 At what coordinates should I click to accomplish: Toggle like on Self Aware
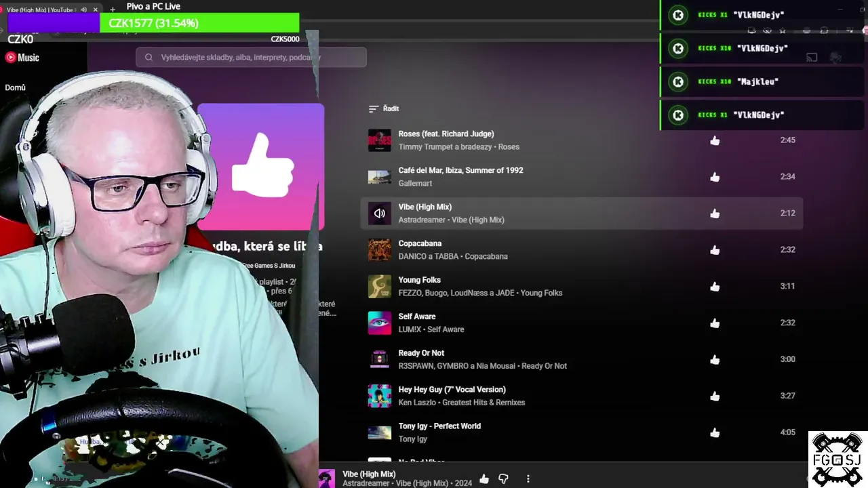tap(715, 323)
